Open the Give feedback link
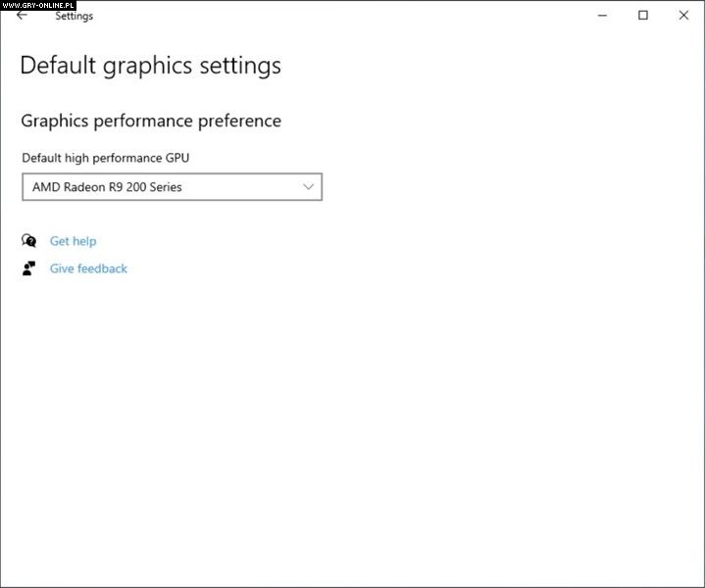 pos(88,269)
